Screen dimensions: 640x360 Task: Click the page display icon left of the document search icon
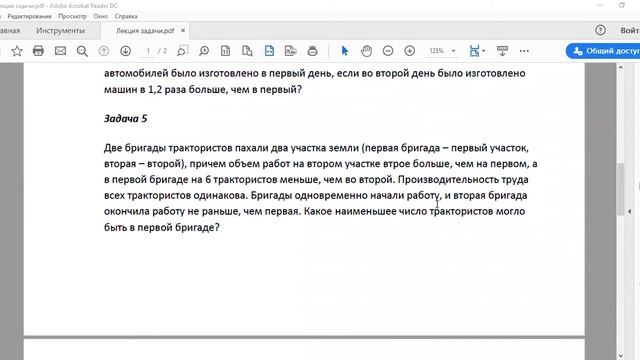225,51
